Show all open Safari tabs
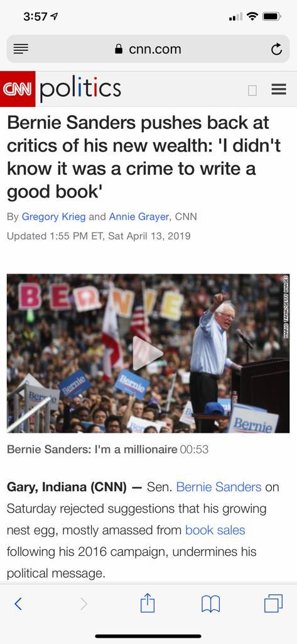 [273, 603]
